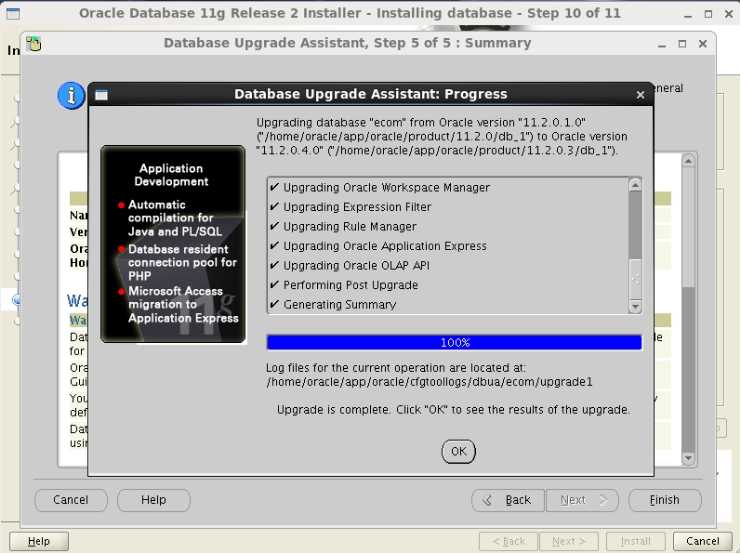The image size is (741, 554).
Task: Click the Application Development banner image
Action: (173, 244)
